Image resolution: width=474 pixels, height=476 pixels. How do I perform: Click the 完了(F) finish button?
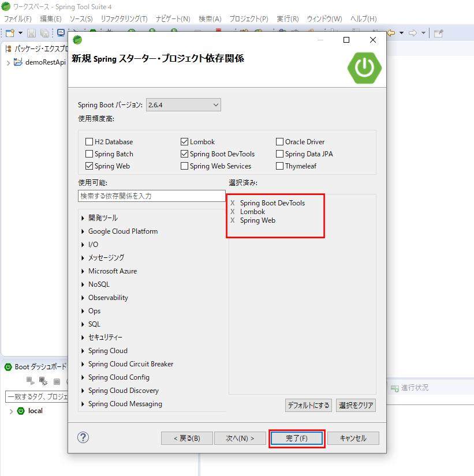point(297,438)
